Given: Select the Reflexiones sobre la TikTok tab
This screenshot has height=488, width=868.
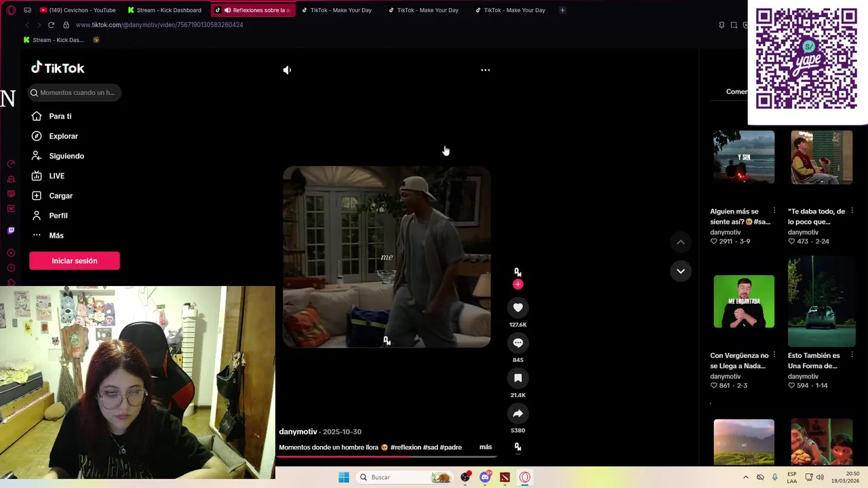Looking at the screenshot, I should click(252, 10).
